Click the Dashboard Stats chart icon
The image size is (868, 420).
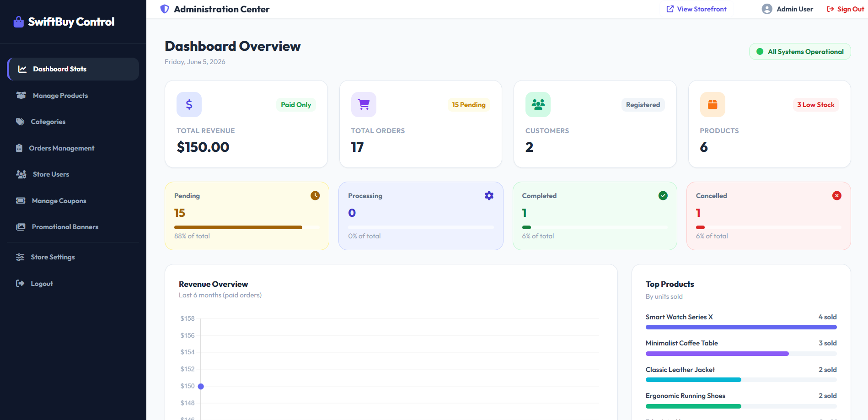point(22,69)
